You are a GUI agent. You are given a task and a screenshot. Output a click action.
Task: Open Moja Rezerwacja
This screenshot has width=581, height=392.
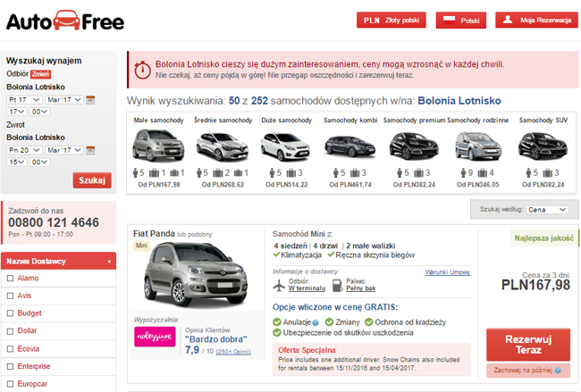(536, 20)
